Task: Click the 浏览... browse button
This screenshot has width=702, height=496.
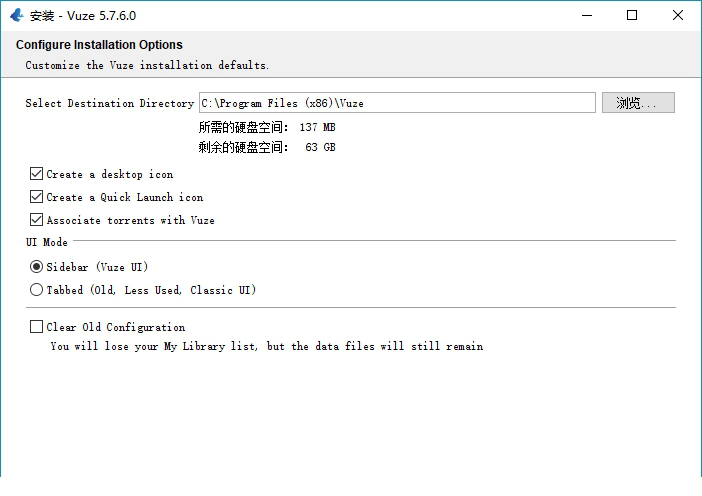Action: tap(637, 103)
